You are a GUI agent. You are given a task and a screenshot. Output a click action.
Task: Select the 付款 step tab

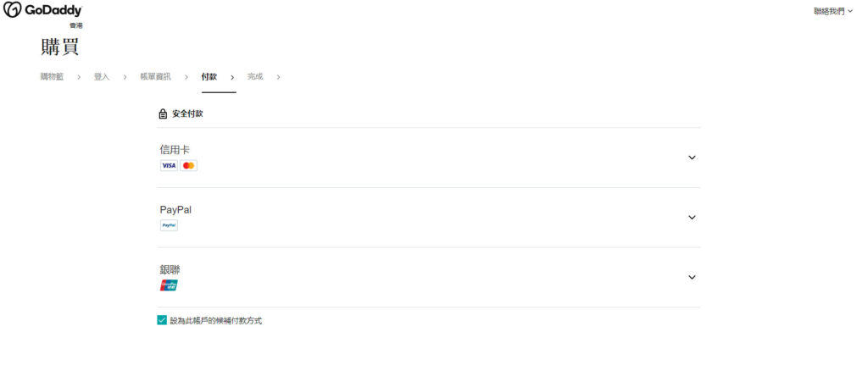click(209, 77)
